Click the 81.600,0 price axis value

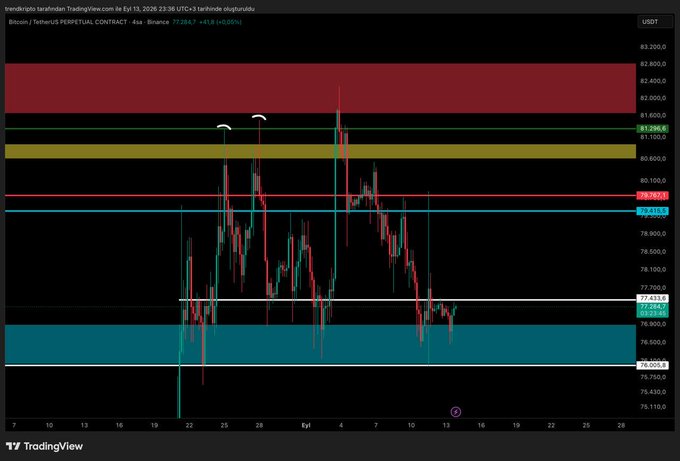coord(653,115)
